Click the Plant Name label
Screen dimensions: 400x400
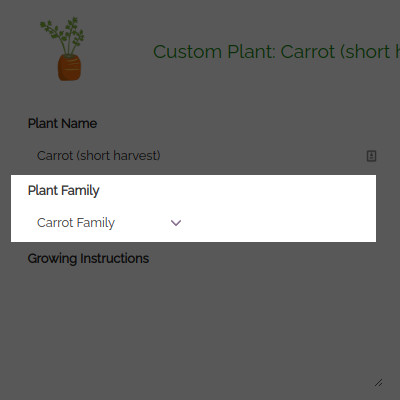[x=62, y=123]
